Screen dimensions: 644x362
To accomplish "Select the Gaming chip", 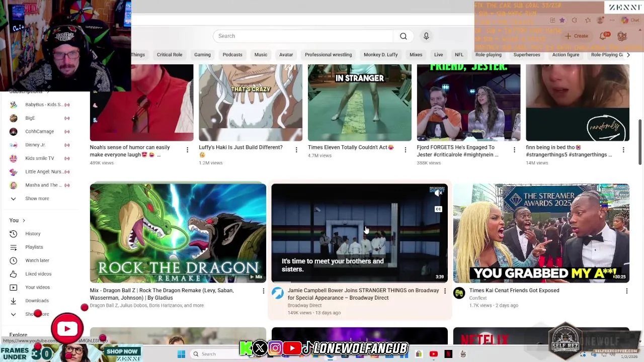I will [x=202, y=55].
